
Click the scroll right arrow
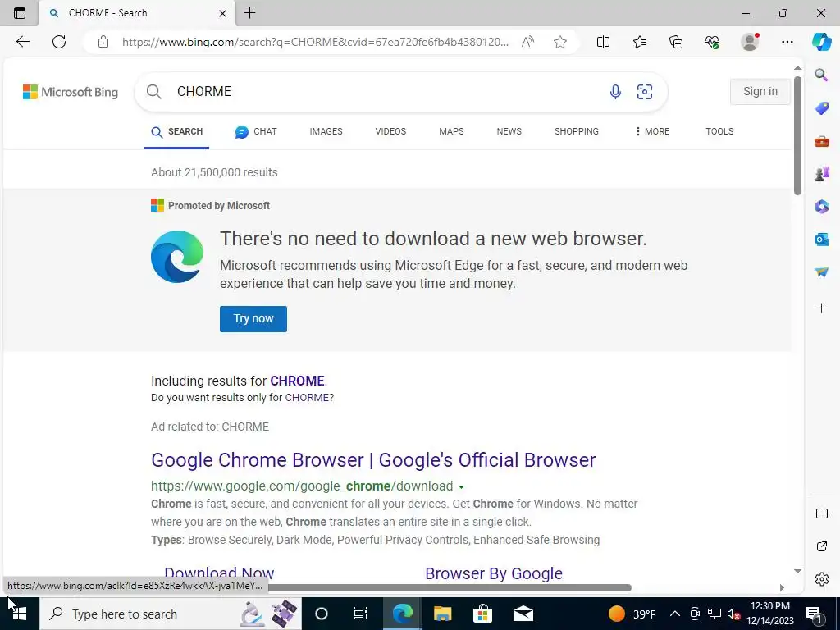pos(782,587)
